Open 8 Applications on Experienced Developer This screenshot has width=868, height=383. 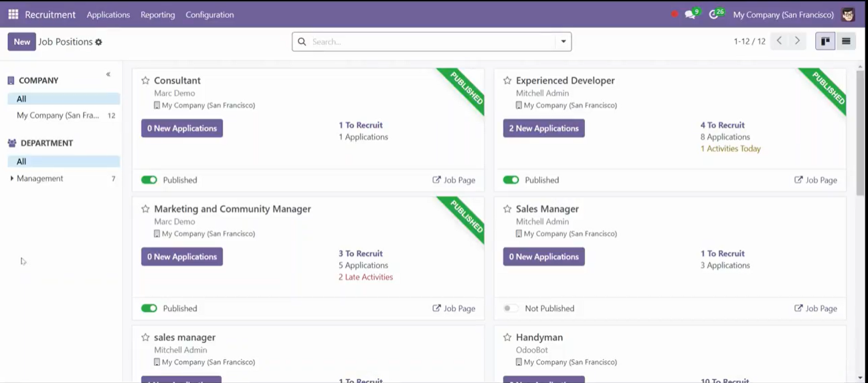pos(725,136)
